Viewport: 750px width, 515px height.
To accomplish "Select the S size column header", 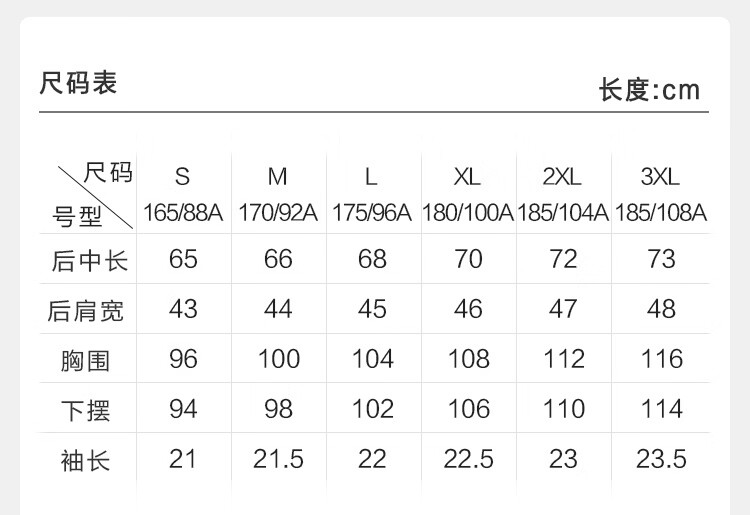I will click(182, 176).
